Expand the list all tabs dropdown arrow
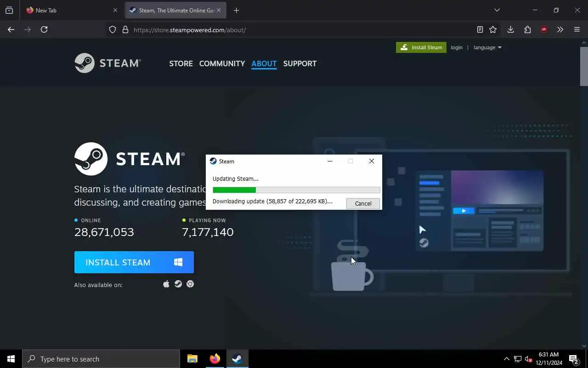Screen dimensions: 588x368 497,10
